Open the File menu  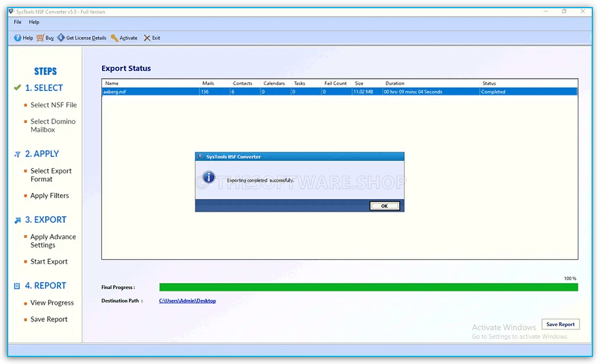(18, 22)
